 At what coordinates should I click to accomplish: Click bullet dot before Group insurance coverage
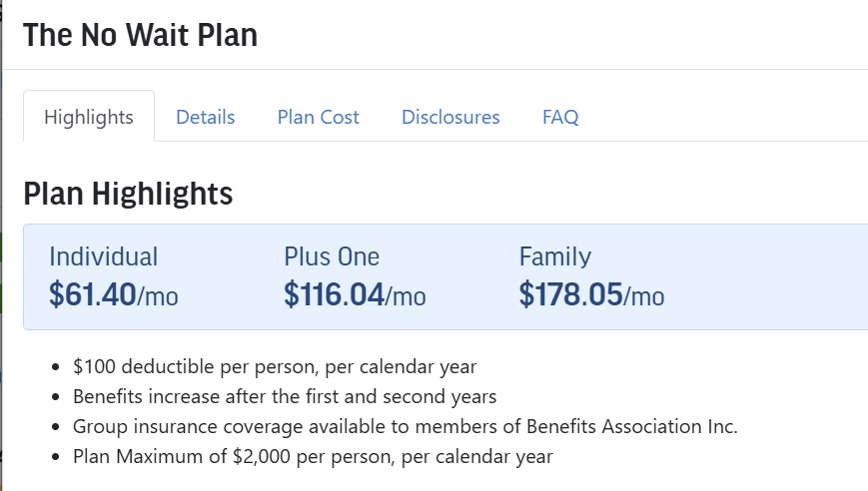[55, 427]
